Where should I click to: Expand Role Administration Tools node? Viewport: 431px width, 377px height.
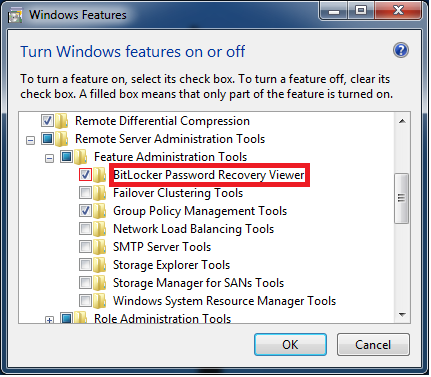49,320
